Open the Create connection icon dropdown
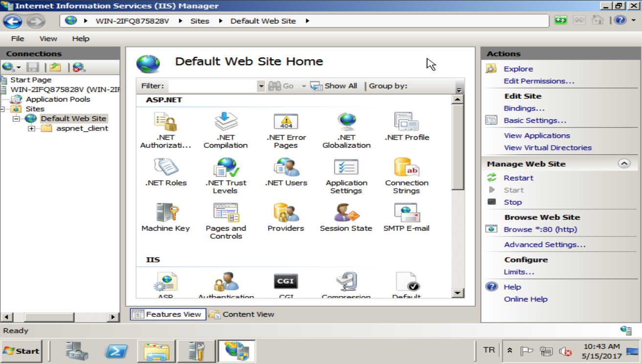 pos(19,67)
